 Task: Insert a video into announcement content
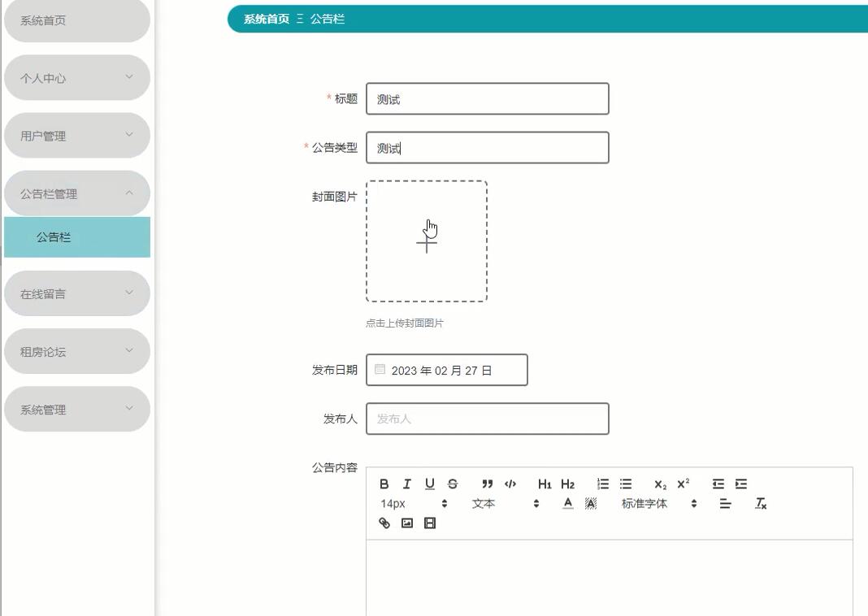430,523
